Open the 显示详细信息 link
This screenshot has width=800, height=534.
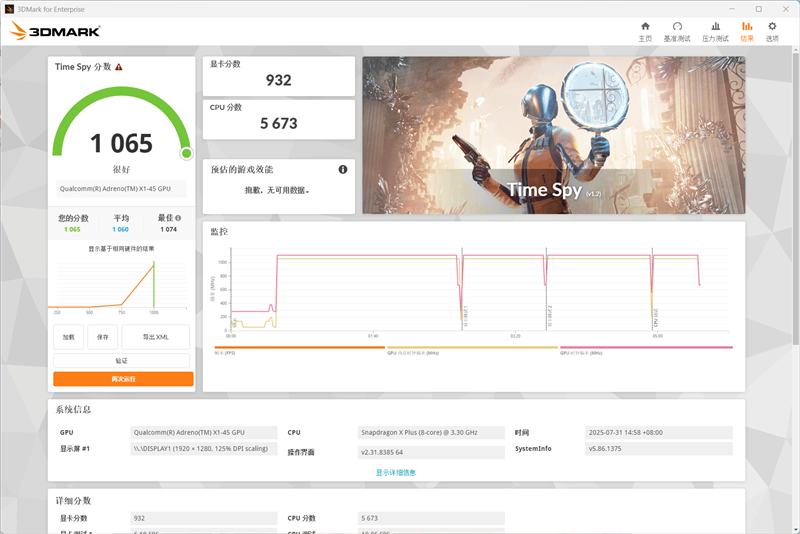(396, 473)
